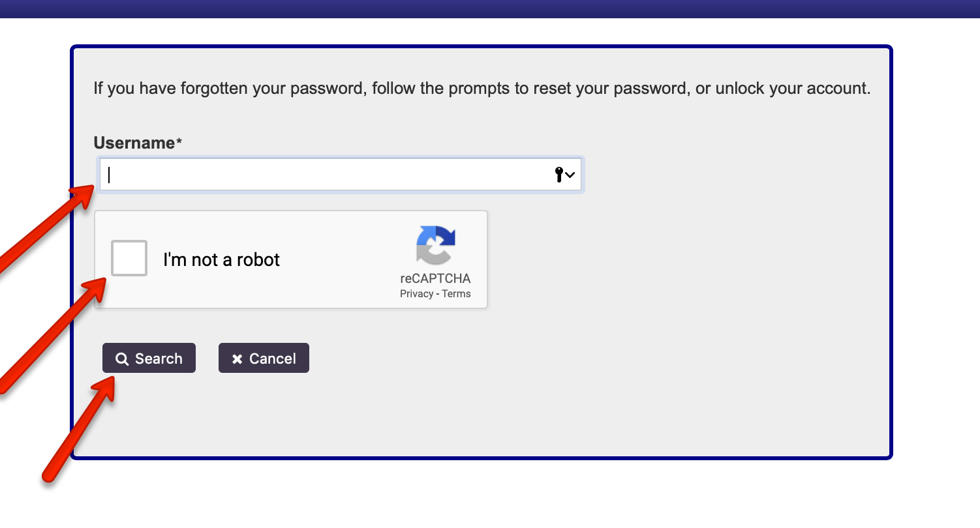Click the reCAPTCHA text under the logo

[435, 278]
